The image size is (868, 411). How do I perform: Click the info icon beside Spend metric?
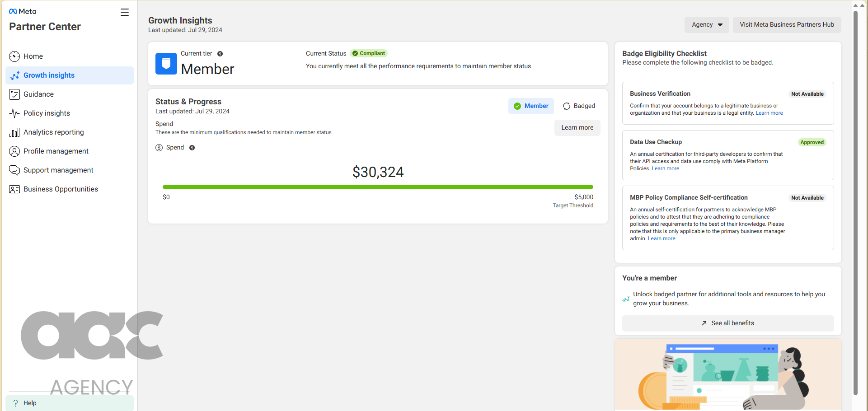(x=192, y=148)
